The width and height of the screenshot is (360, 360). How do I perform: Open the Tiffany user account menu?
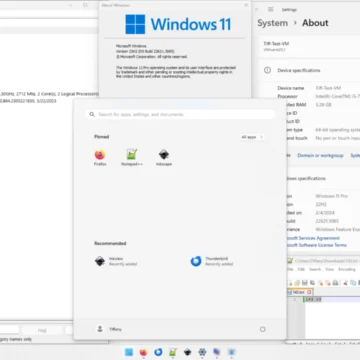click(x=109, y=329)
